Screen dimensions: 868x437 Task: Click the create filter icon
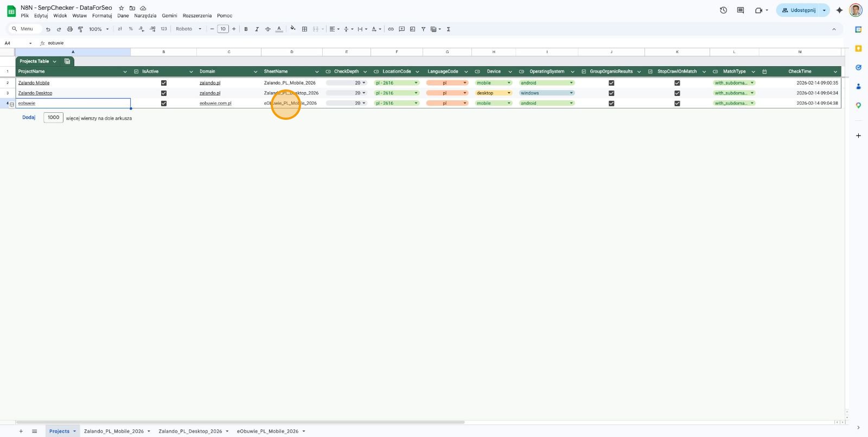pos(423,29)
